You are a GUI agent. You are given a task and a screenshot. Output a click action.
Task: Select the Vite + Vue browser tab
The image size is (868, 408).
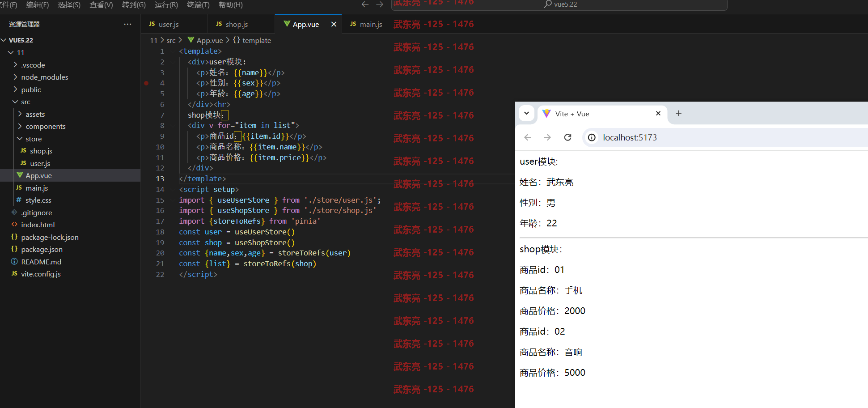click(x=601, y=114)
